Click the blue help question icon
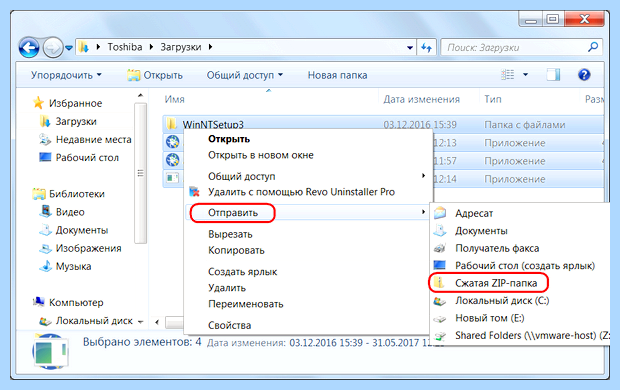Screen dimensions: 620x390 584,74
